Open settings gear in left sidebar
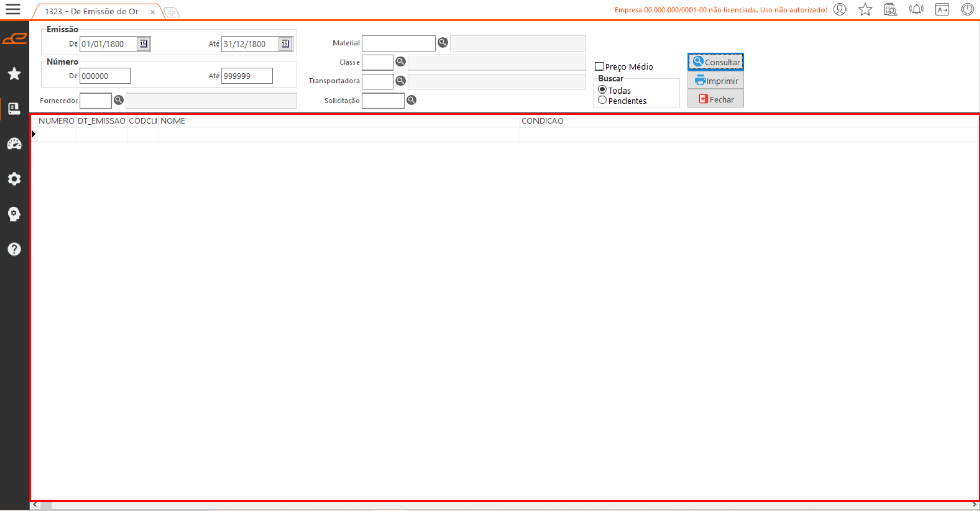Screen dimensions: 980x511 tap(14, 179)
